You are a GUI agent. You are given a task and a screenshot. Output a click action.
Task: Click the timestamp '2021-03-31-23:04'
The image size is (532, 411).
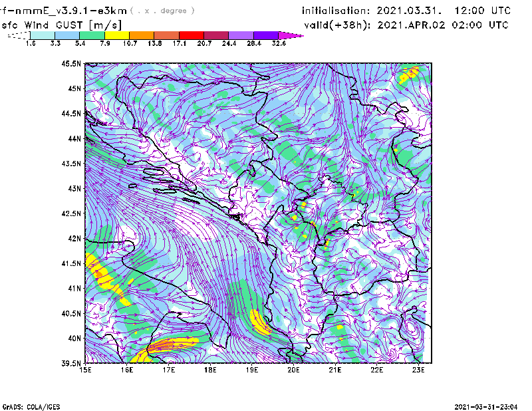(486, 407)
